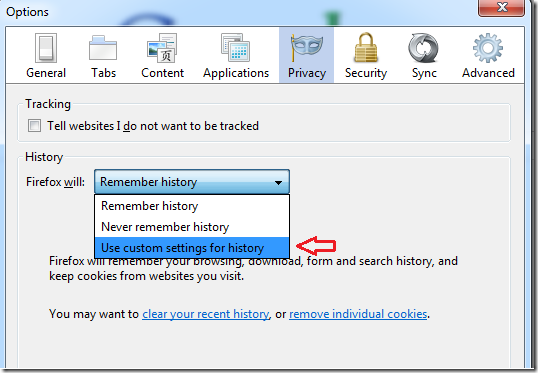Close the Options dialog window

(501, 8)
